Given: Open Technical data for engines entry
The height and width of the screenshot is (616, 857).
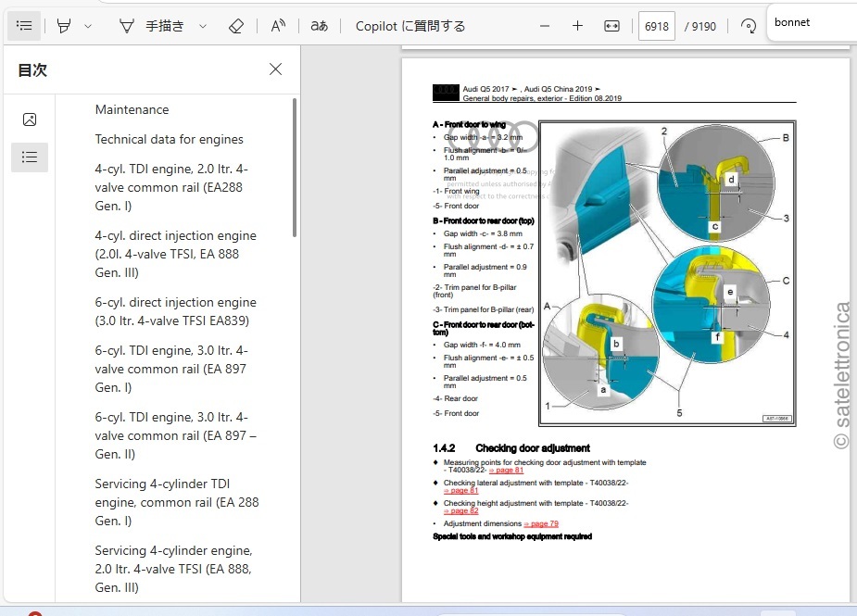Looking at the screenshot, I should (x=169, y=139).
